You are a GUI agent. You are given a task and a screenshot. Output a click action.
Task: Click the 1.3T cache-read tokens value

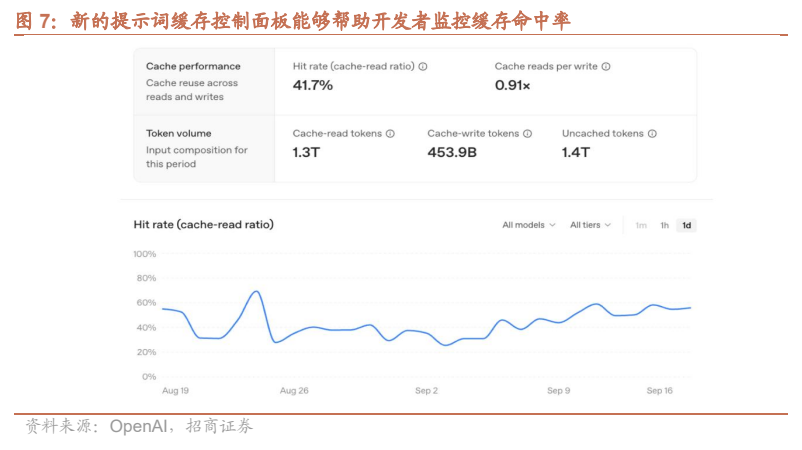[x=306, y=152]
